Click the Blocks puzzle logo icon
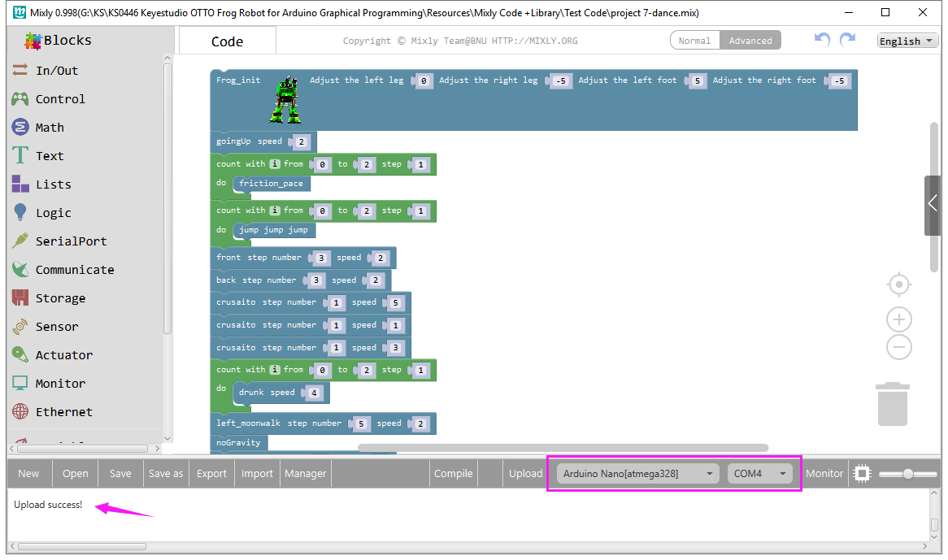Viewport: 948px width, 560px height. pos(33,41)
